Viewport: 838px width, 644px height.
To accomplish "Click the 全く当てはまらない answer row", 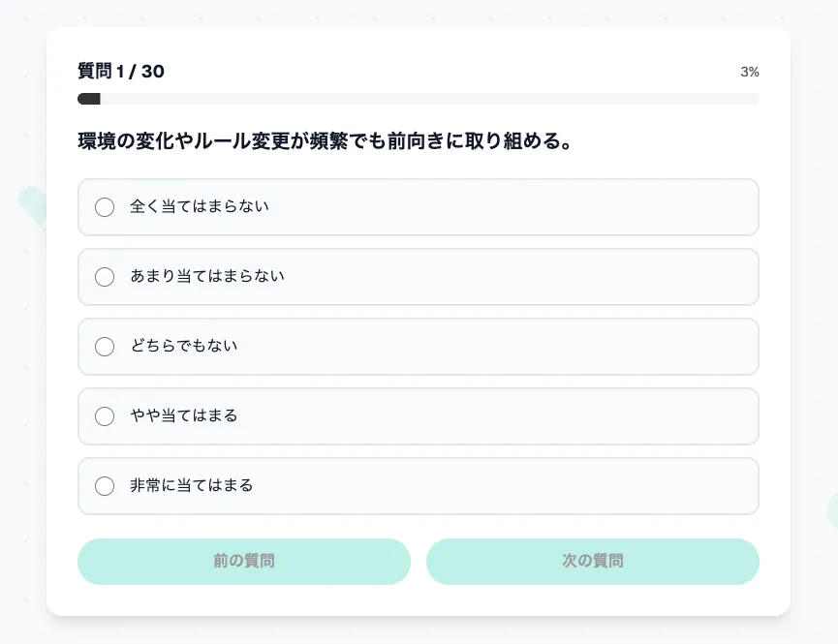I will click(x=419, y=207).
